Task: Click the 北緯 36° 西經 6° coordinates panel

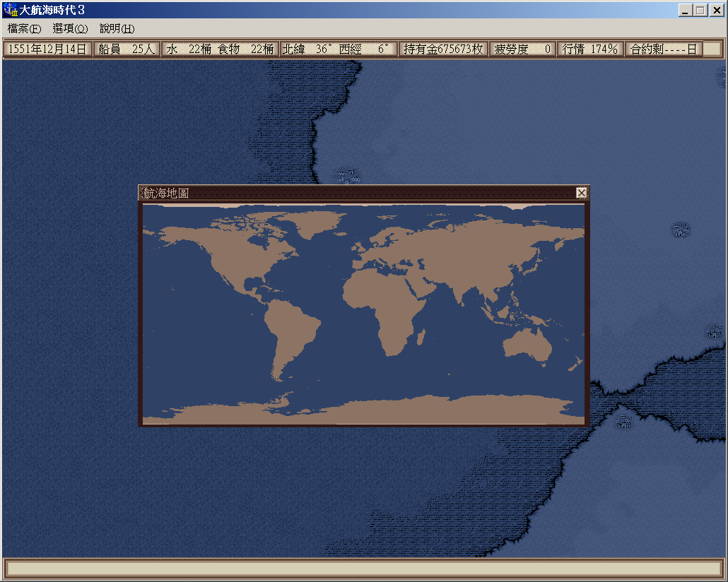Action: pos(337,49)
